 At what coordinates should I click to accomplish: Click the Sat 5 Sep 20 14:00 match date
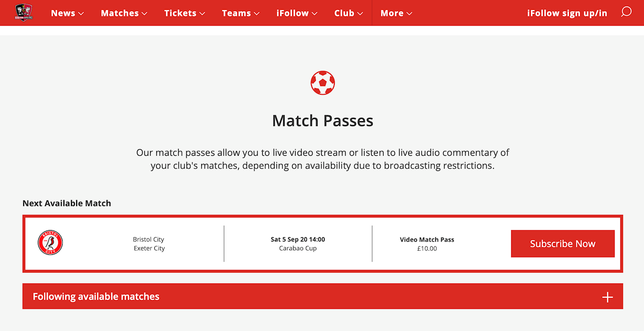(x=298, y=240)
